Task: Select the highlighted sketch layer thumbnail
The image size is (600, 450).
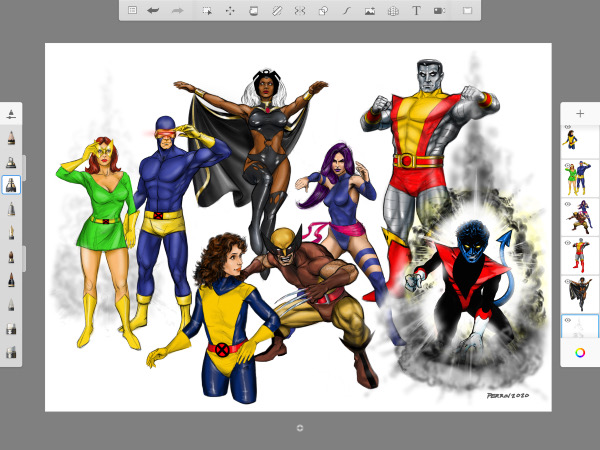Action: click(x=580, y=326)
